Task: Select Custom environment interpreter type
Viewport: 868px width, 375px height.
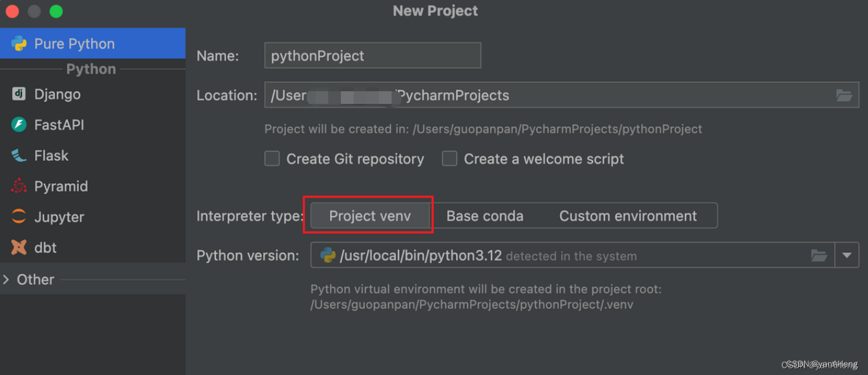Action: [x=627, y=215]
